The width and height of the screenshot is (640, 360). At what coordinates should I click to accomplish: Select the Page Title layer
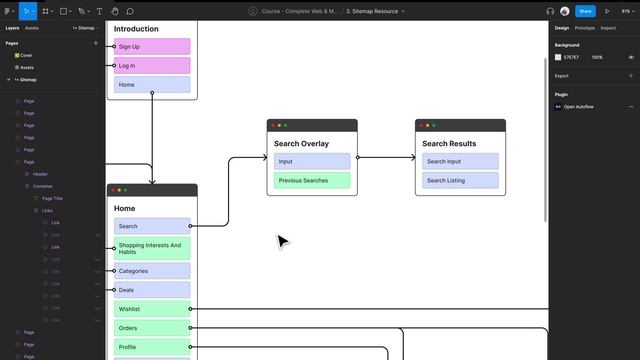coord(52,198)
